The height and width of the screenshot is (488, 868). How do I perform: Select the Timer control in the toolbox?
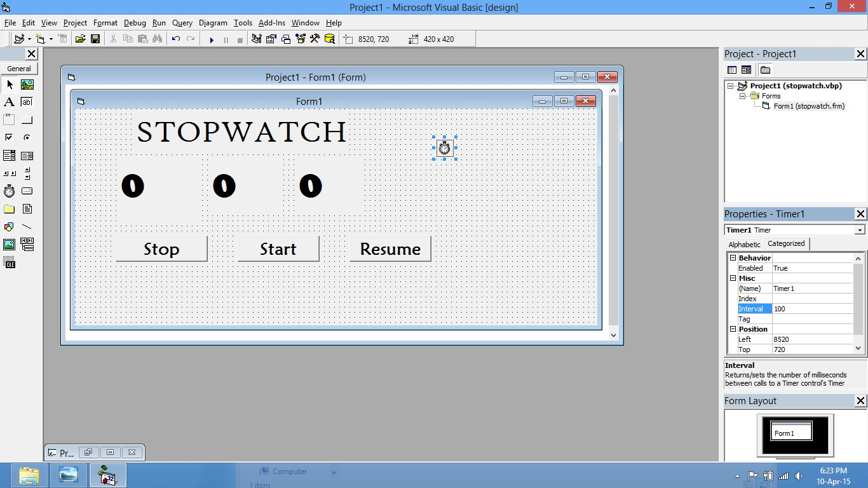click(9, 191)
